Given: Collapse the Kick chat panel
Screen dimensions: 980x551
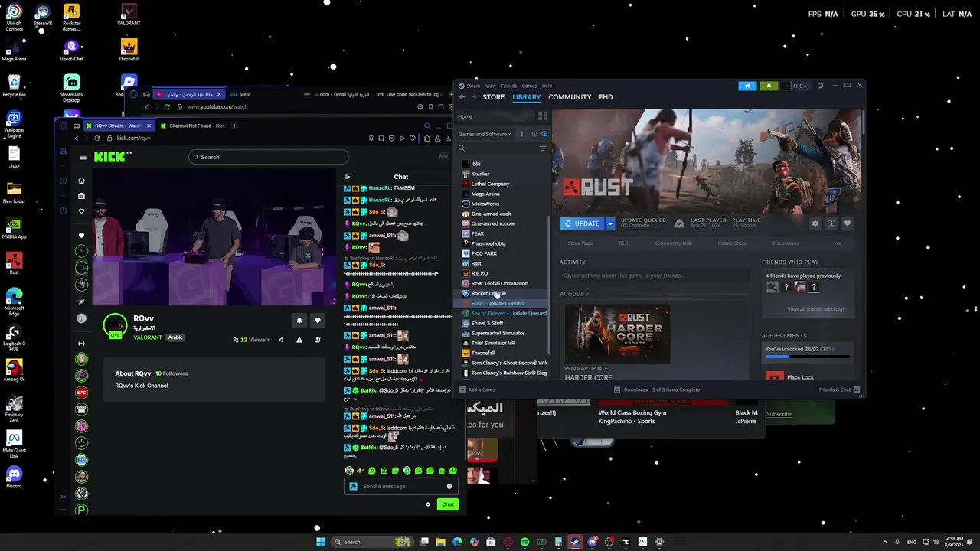Looking at the screenshot, I should point(347,177).
